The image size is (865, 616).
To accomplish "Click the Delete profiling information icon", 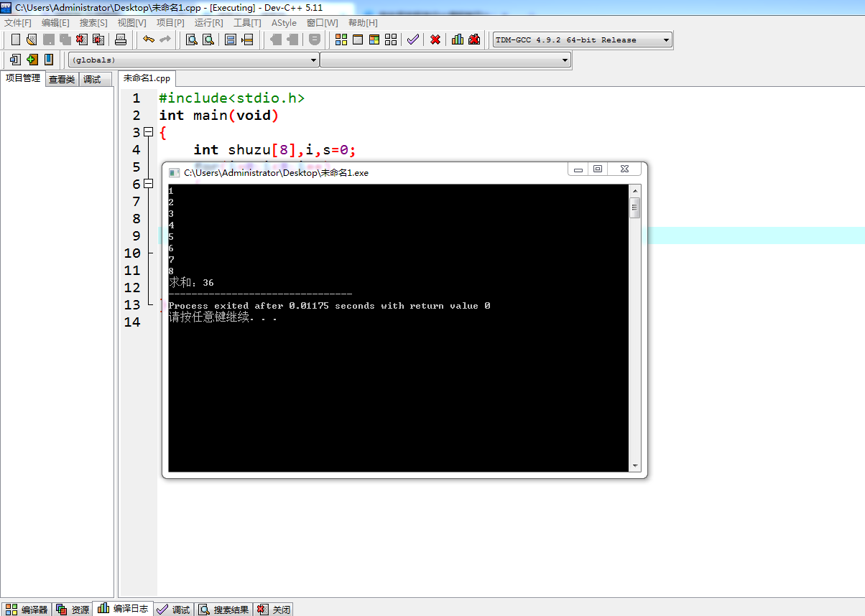I will (x=474, y=39).
